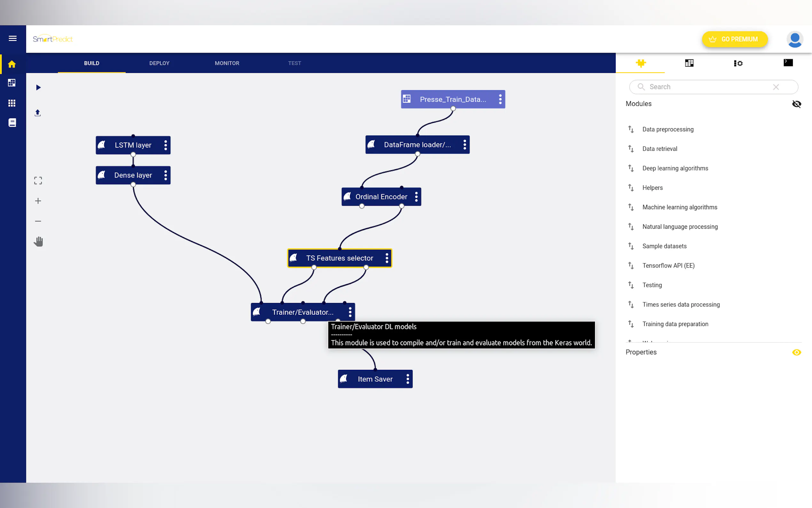This screenshot has width=812, height=508.
Task: Open the console terminal panel tab
Action: pos(788,63)
